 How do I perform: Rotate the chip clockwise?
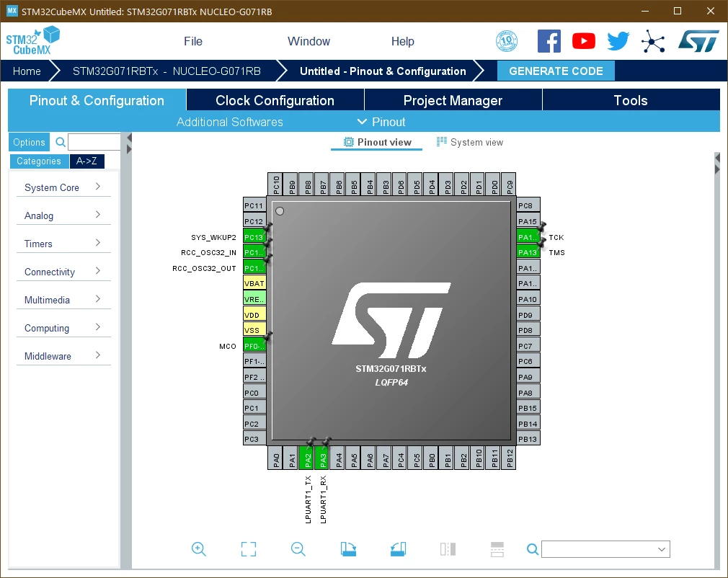coord(348,548)
